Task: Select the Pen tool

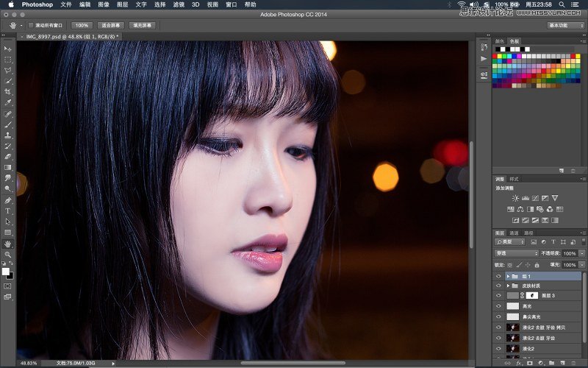Action: (x=7, y=200)
